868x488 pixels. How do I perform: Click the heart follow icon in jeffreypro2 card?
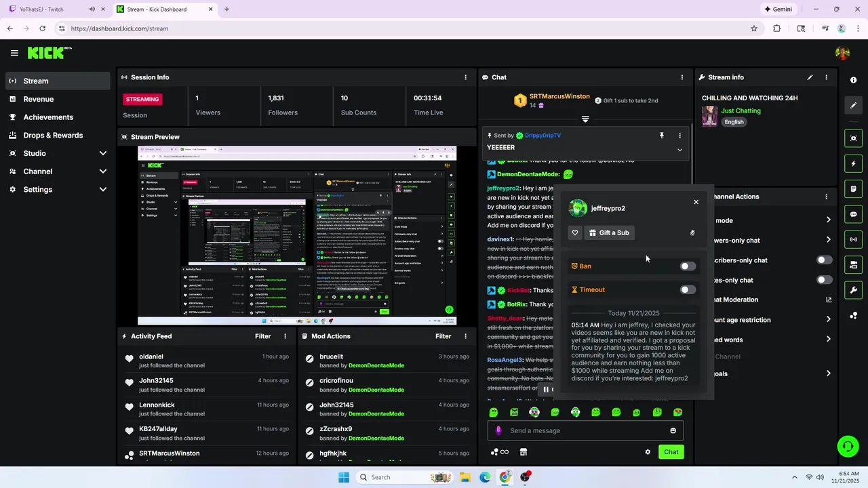pyautogui.click(x=575, y=232)
